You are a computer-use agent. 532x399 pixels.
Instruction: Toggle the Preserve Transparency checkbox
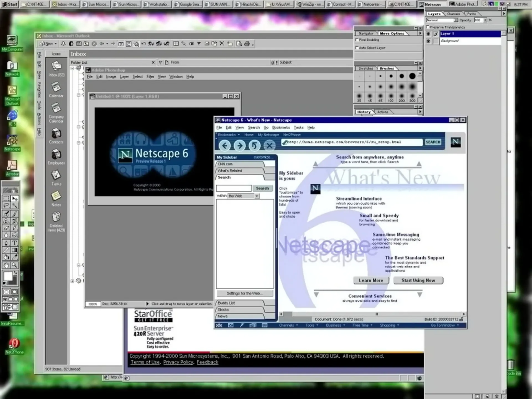[428, 27]
